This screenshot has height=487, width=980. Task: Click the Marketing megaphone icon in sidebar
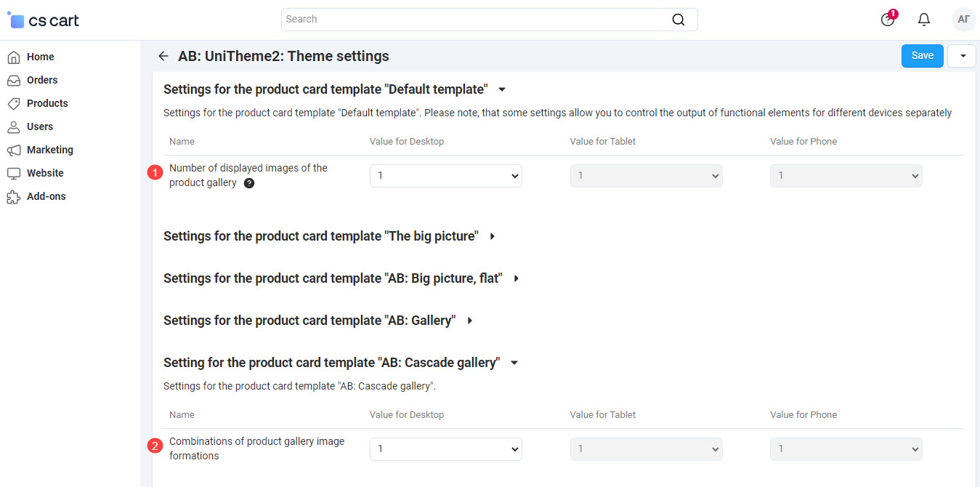tap(14, 150)
